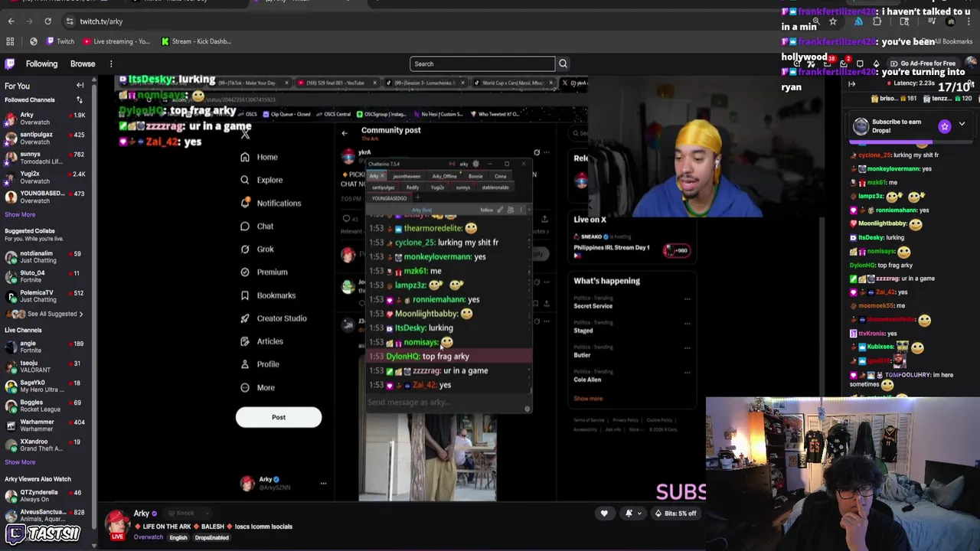Open santipulgaz's channel
The image size is (980, 551).
(x=46, y=139)
